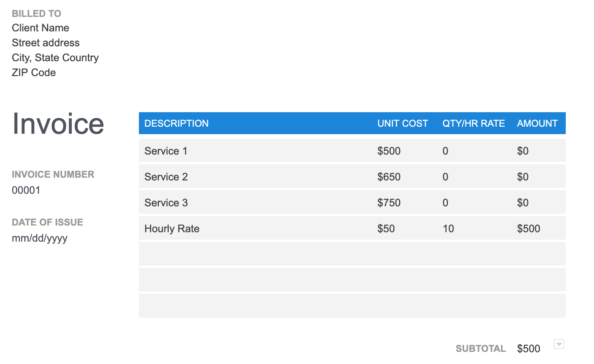The height and width of the screenshot is (364, 594).
Task: Click the DESCRIPTION column header
Action: pos(176,123)
